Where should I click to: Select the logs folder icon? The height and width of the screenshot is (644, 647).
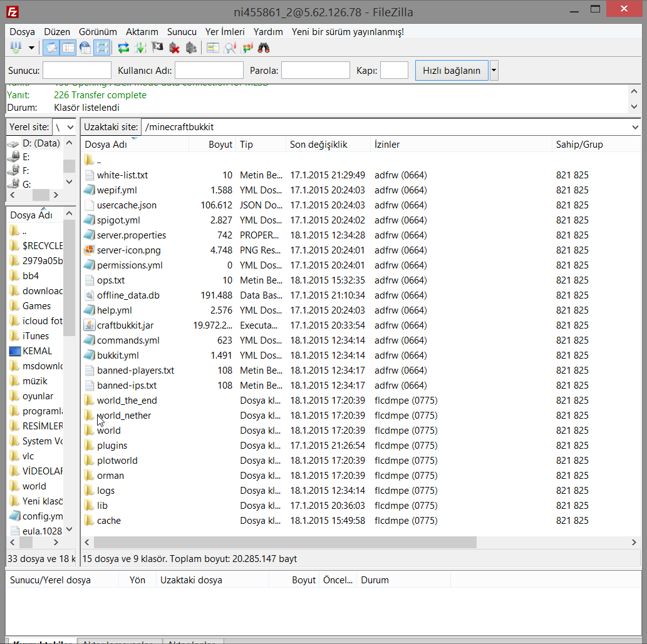[89, 491]
